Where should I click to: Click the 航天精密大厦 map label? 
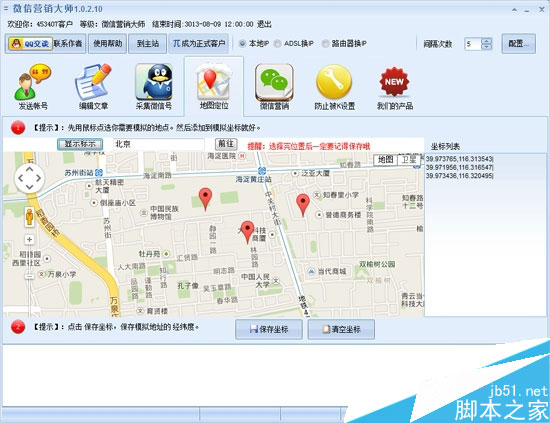click(x=109, y=186)
